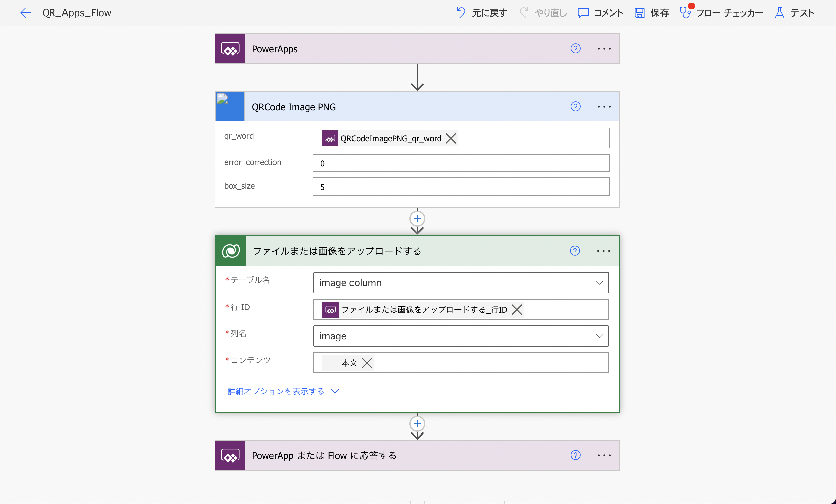The width and height of the screenshot is (836, 504).
Task: Click the やり直し redo button
Action: point(543,13)
